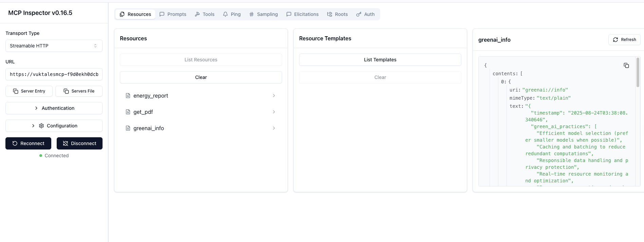Click the file icon beside greenai_info
The width and height of the screenshot is (644, 242).
coord(128,128)
